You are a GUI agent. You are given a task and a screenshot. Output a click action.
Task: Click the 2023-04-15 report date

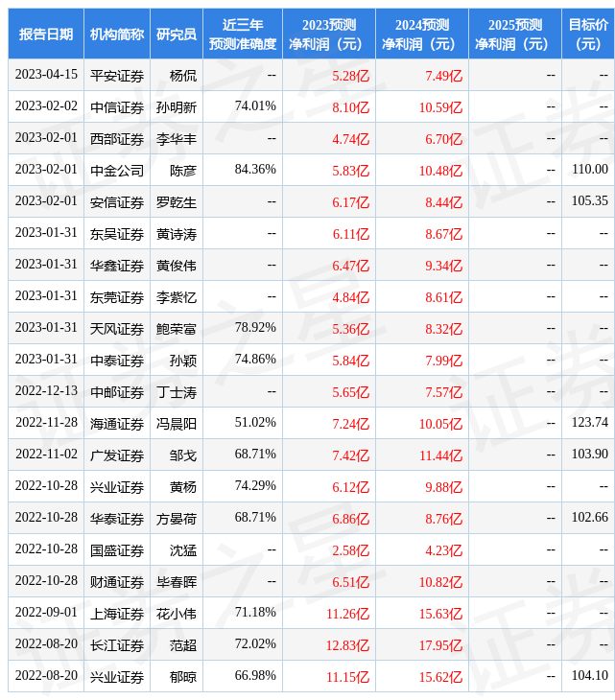point(46,74)
